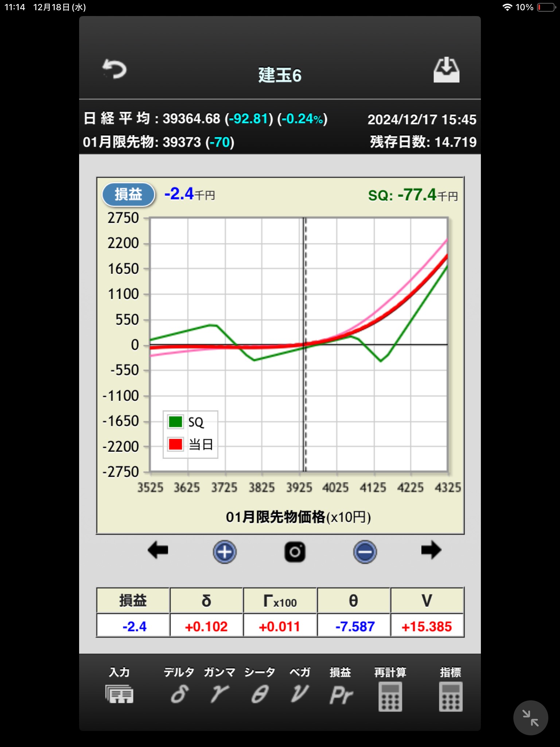
Task: Select the 損益 Pr profit-loss view
Action: pos(341,688)
